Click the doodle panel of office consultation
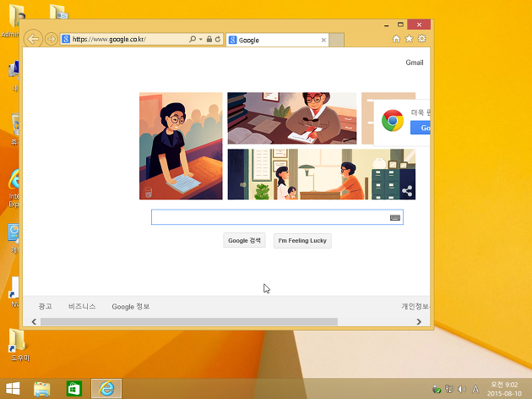Screen dimensions: 532x399 click(321, 174)
